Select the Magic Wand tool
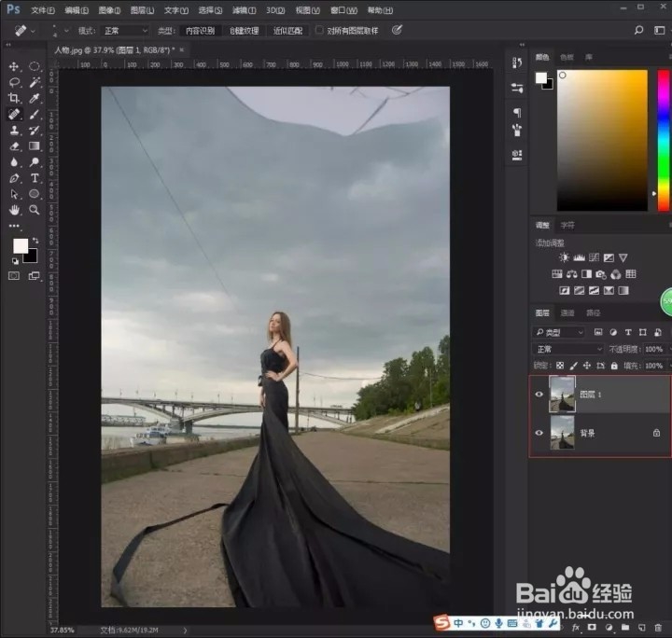Screen dimensions: 672x638 35,82
